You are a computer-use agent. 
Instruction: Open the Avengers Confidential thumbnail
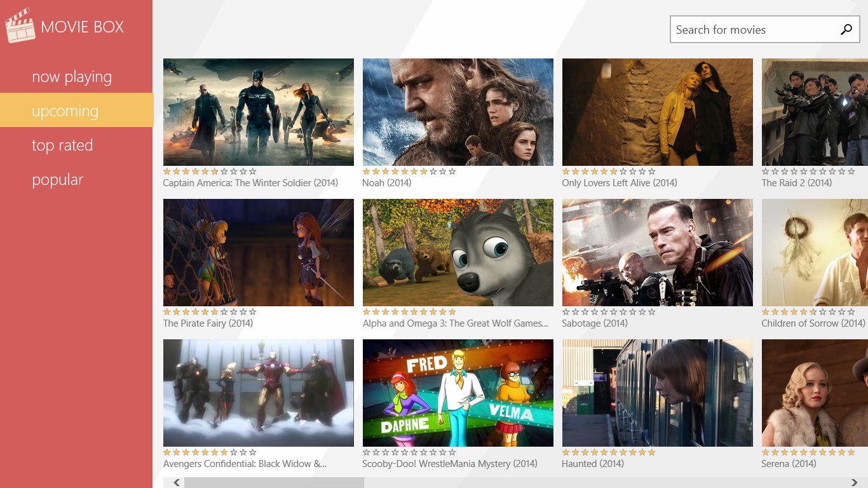pos(259,393)
